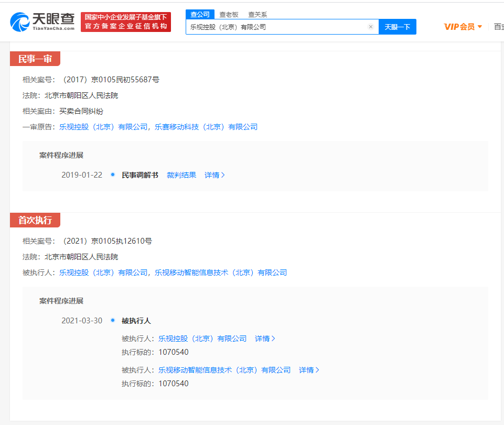Click the 民事调解书 progress title
This screenshot has width=504, height=425.
(x=140, y=175)
